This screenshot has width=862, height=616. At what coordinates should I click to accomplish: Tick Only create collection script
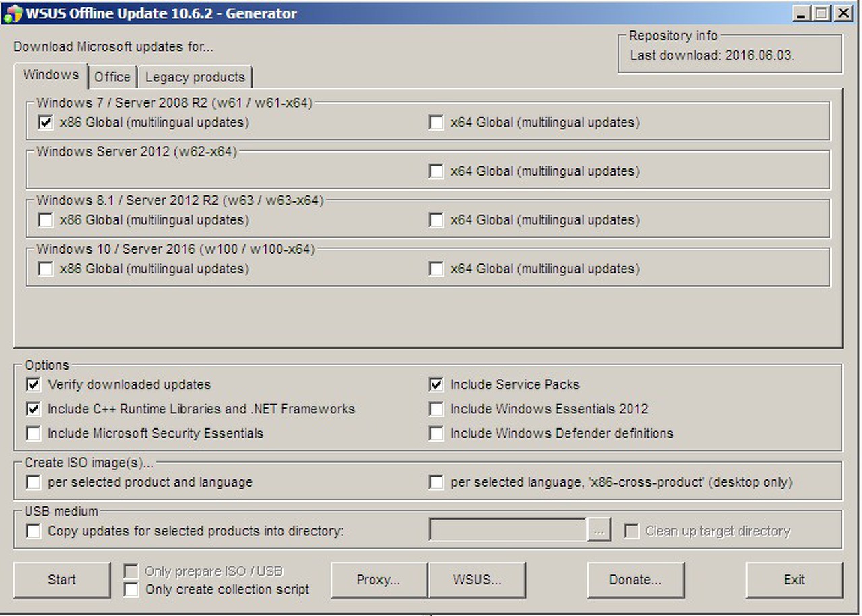(131, 590)
